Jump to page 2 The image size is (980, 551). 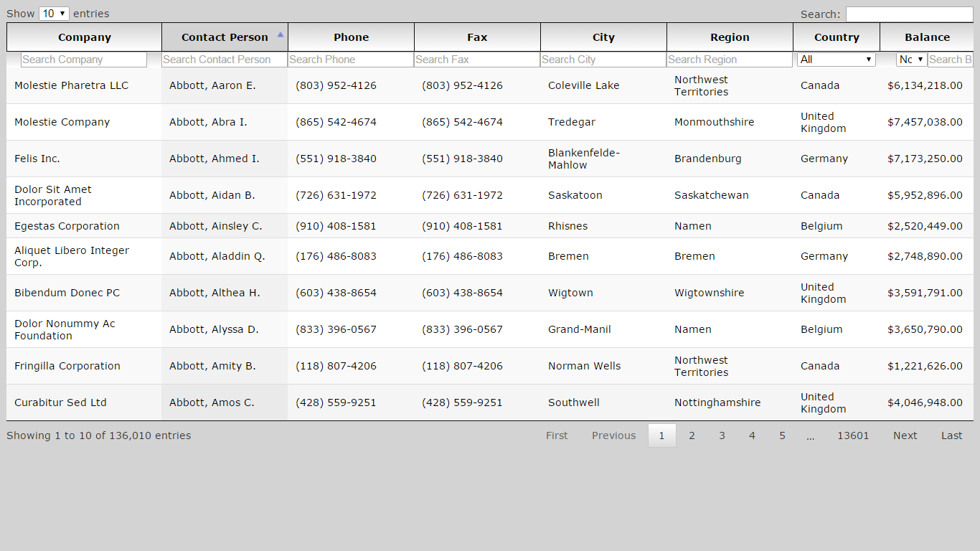coord(692,435)
